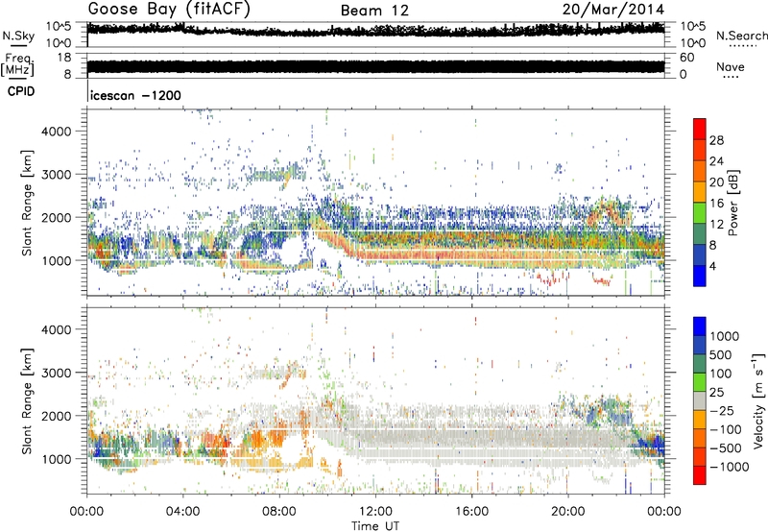This screenshot has width=768, height=532.
Task: Pick the red top segment of Power colorbar
Action: click(x=700, y=130)
